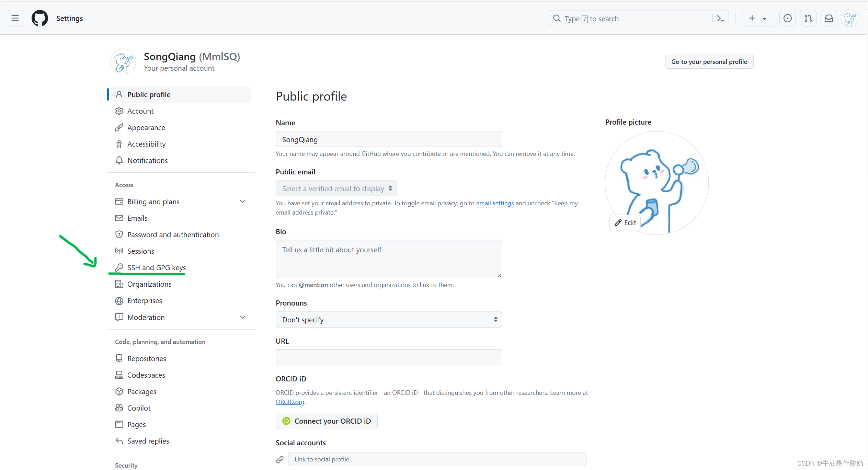The image size is (868, 470).
Task: Open the Pull requests header icon
Action: click(808, 18)
